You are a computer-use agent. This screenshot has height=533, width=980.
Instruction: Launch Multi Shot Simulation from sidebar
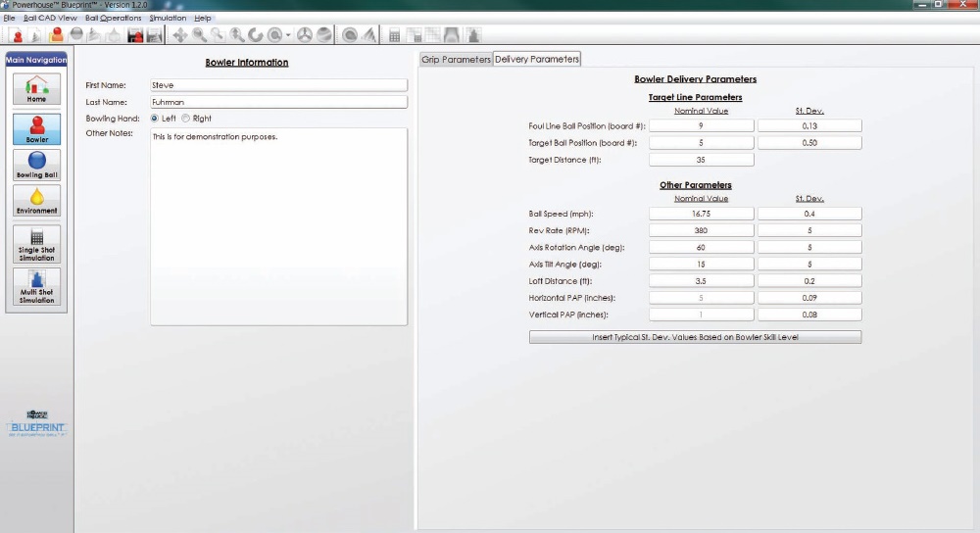pos(36,287)
